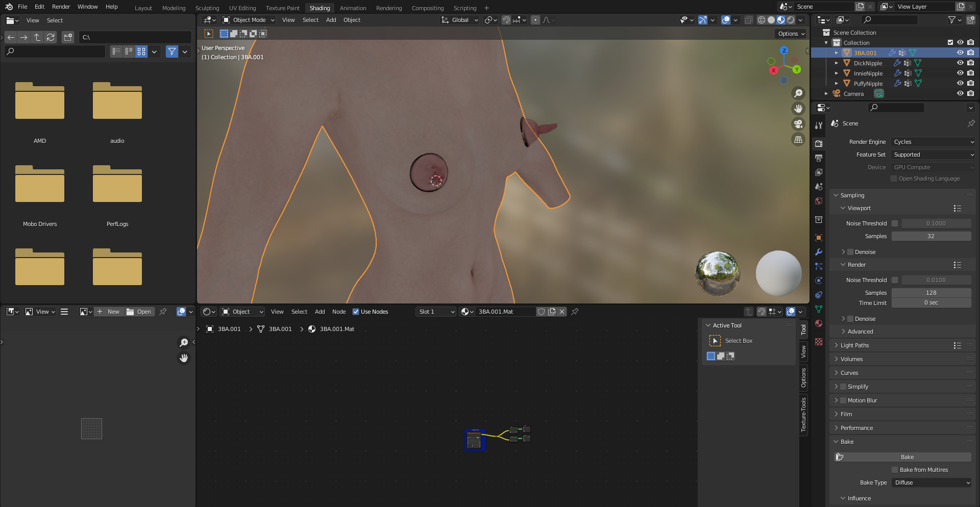Create a new folder in file browser

pyautogui.click(x=68, y=37)
